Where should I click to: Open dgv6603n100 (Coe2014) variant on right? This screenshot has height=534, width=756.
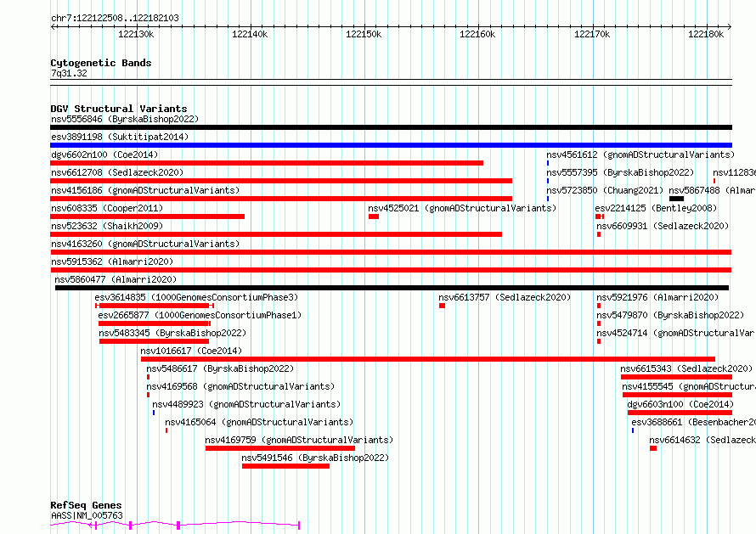680,404
